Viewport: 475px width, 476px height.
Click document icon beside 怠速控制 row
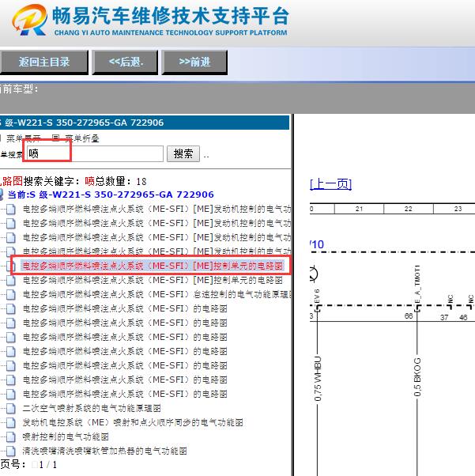11,294
